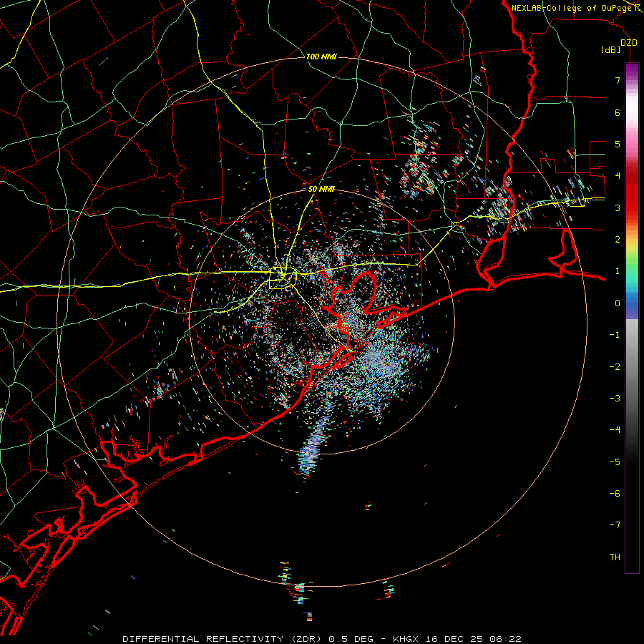Click the differential reflectivity color scale bar
The height and width of the screenshot is (644, 644).
point(632,318)
